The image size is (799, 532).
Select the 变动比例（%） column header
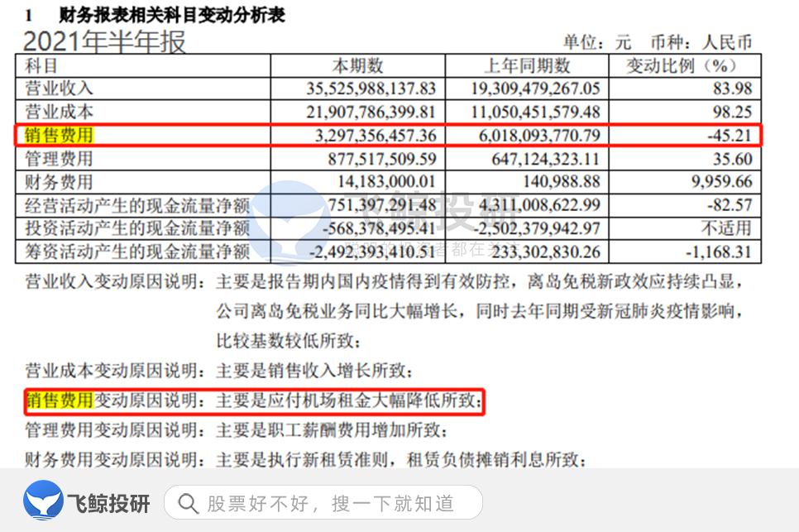click(x=682, y=65)
